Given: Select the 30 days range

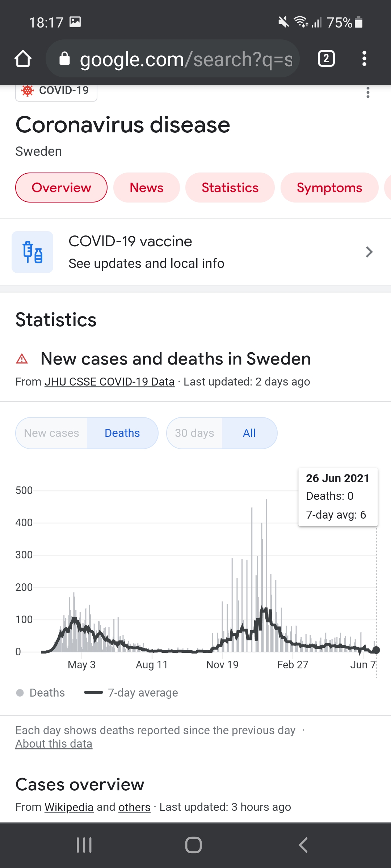Looking at the screenshot, I should pyautogui.click(x=194, y=433).
